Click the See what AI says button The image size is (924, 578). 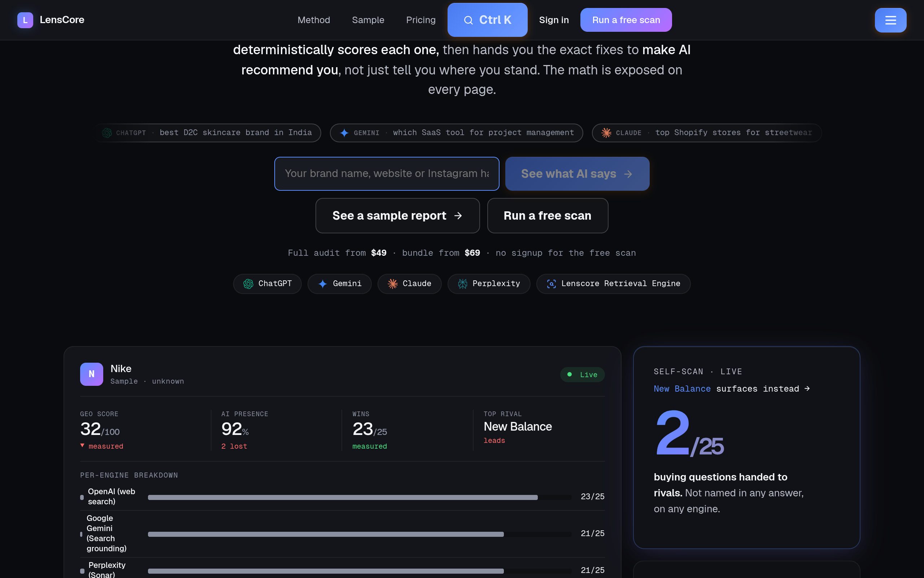click(577, 173)
